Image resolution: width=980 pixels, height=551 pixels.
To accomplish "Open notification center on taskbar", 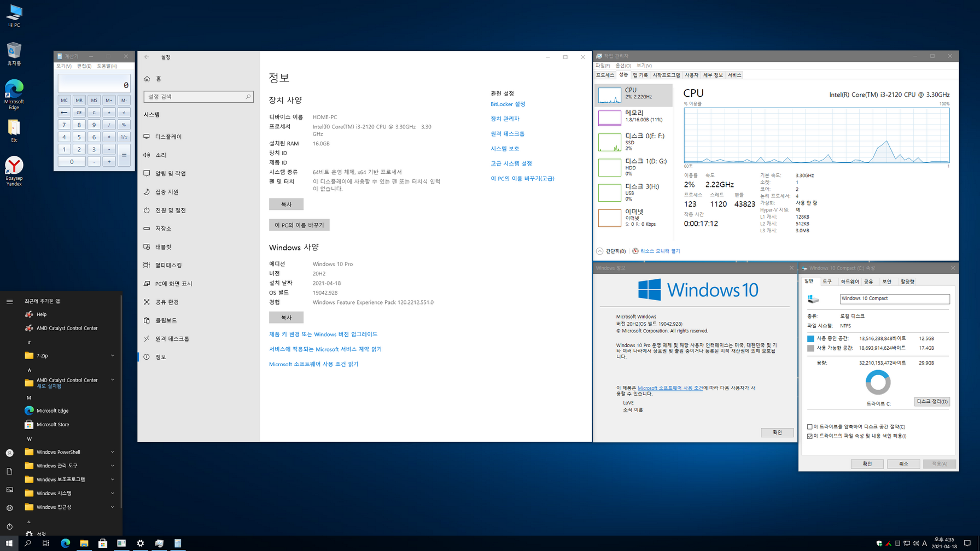I will coord(967,543).
